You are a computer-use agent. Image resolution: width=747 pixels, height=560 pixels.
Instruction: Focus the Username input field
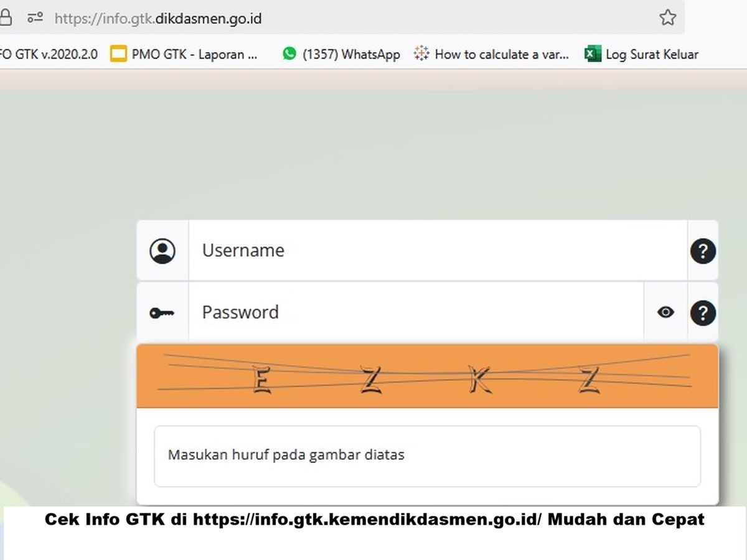[436, 251]
